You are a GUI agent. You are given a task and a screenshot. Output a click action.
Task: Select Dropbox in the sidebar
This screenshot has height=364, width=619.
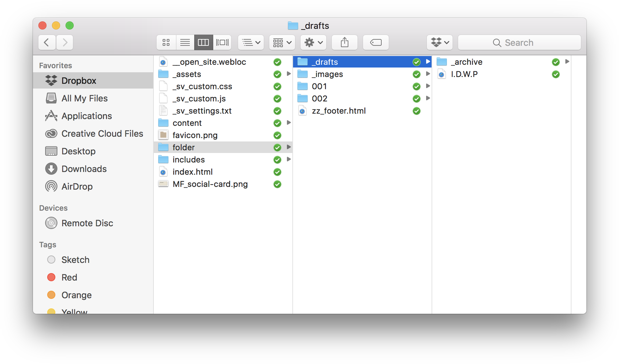pos(93,81)
